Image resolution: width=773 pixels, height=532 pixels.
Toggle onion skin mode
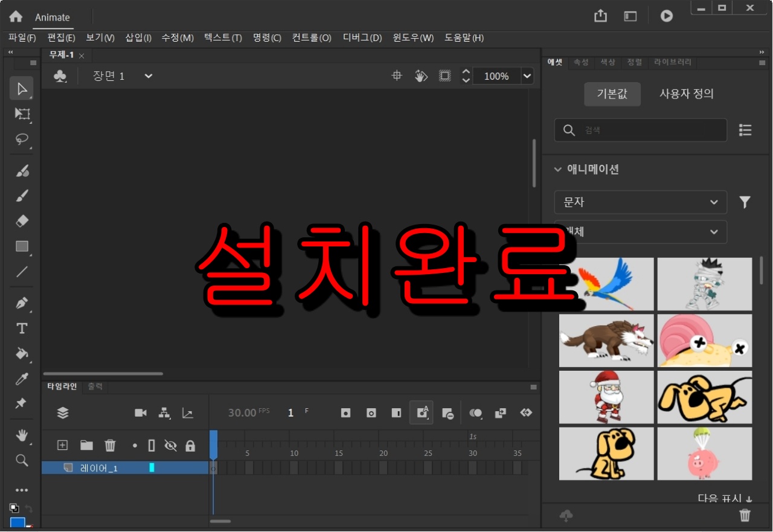coord(475,413)
